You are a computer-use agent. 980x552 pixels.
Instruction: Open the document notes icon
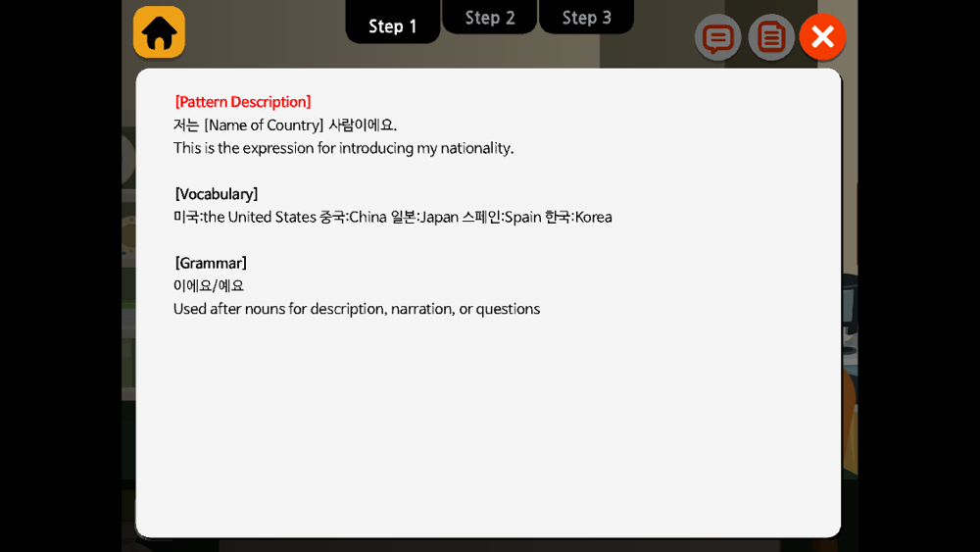pyautogui.click(x=771, y=37)
